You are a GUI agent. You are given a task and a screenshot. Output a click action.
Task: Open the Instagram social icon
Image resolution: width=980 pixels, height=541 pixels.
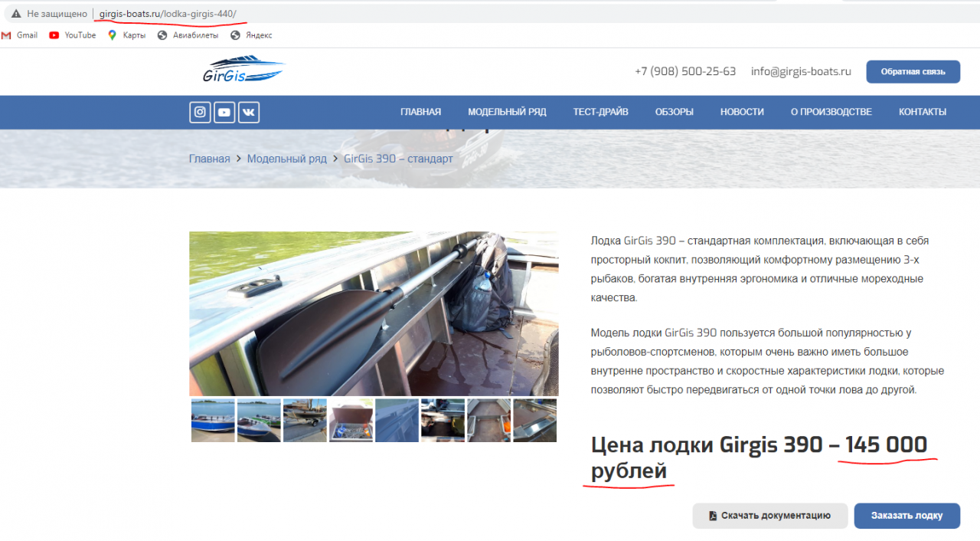200,113
